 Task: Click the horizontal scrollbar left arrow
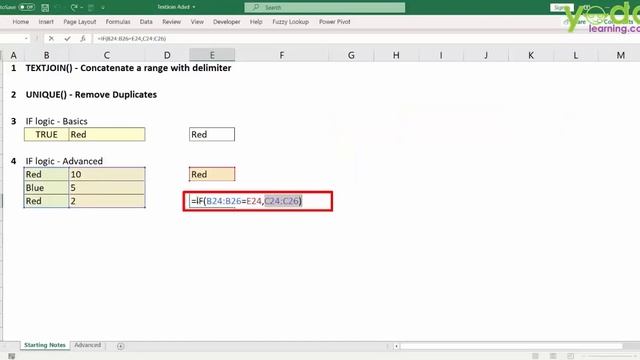396,346
